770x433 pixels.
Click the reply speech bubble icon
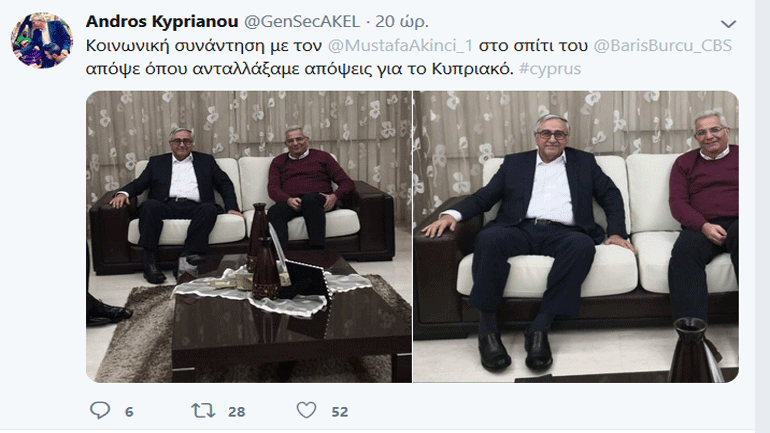click(x=100, y=410)
